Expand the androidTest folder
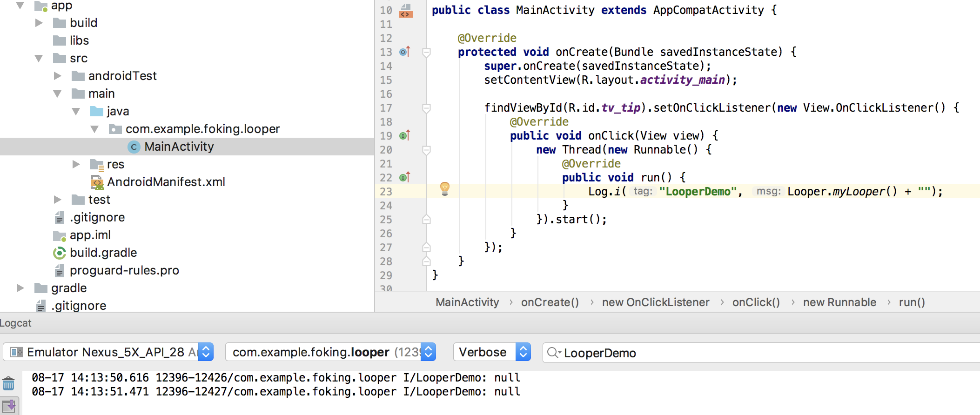 tap(58, 76)
